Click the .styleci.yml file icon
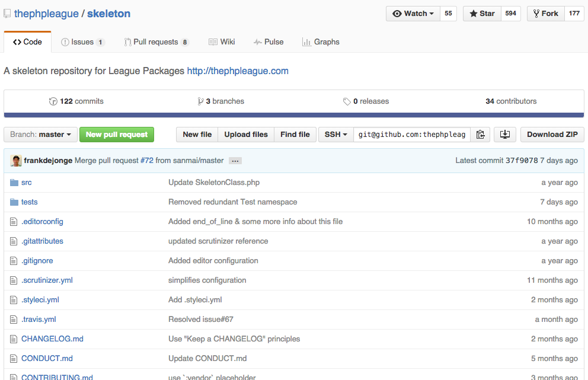 [x=14, y=300]
